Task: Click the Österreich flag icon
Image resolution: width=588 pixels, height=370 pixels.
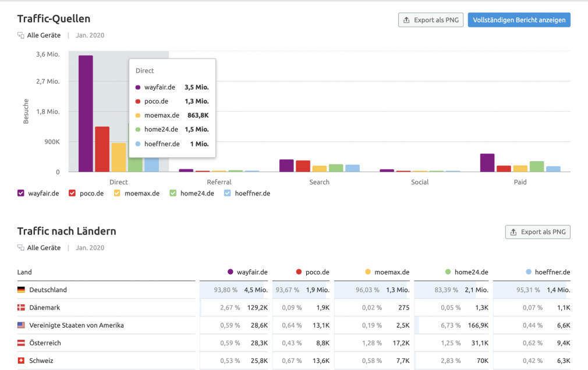Action: (x=21, y=343)
